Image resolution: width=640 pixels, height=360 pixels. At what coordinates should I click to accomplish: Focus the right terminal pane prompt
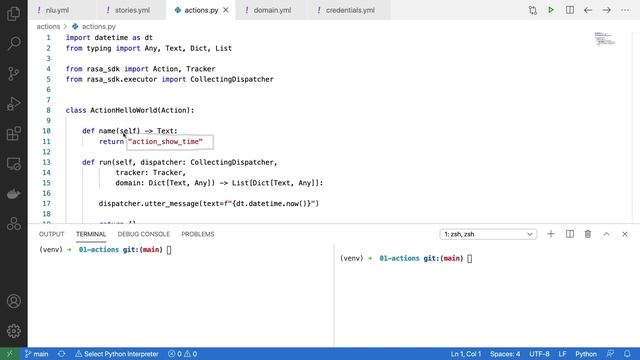tap(406, 258)
